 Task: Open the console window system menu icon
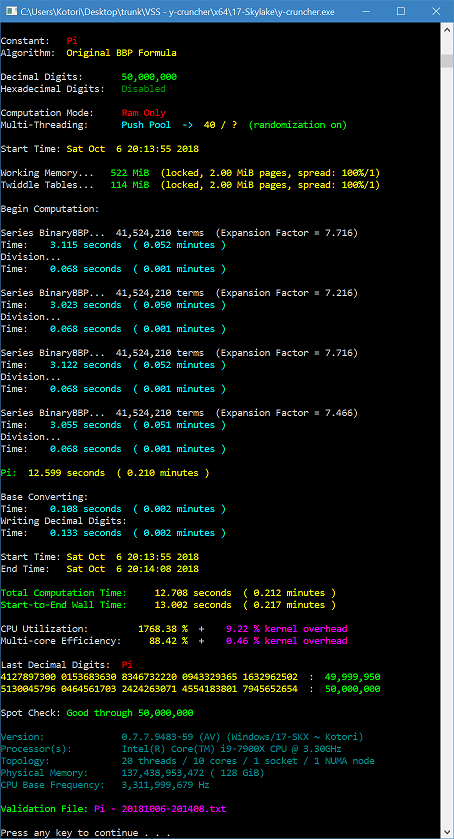(x=10, y=11)
